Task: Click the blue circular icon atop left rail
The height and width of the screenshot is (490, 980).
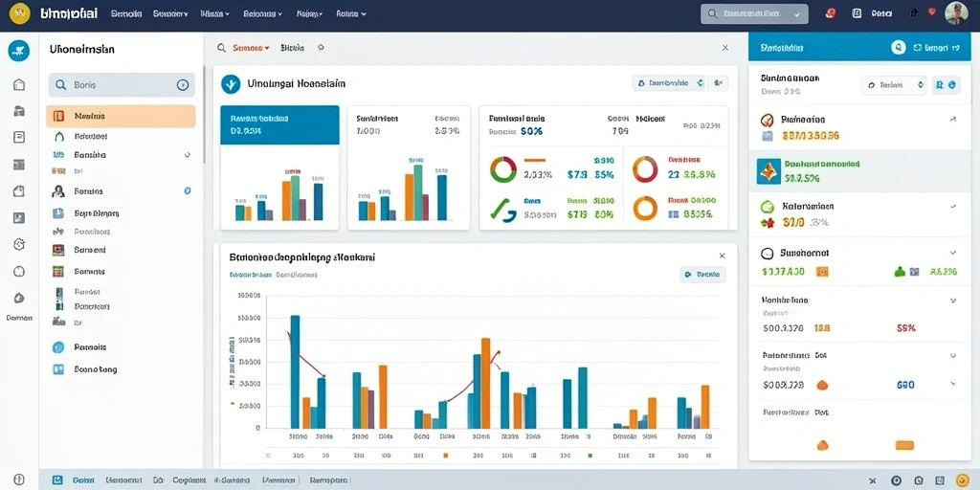Action: point(19,51)
